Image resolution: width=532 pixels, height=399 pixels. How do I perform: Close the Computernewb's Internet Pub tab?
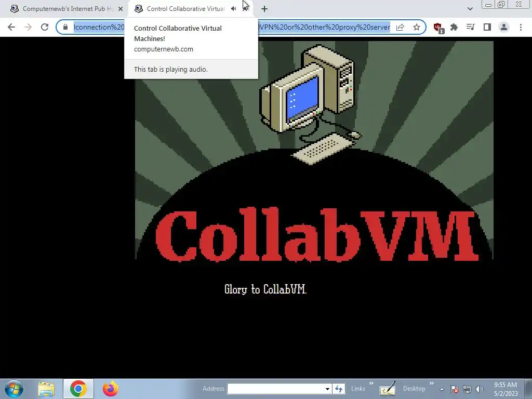click(121, 9)
